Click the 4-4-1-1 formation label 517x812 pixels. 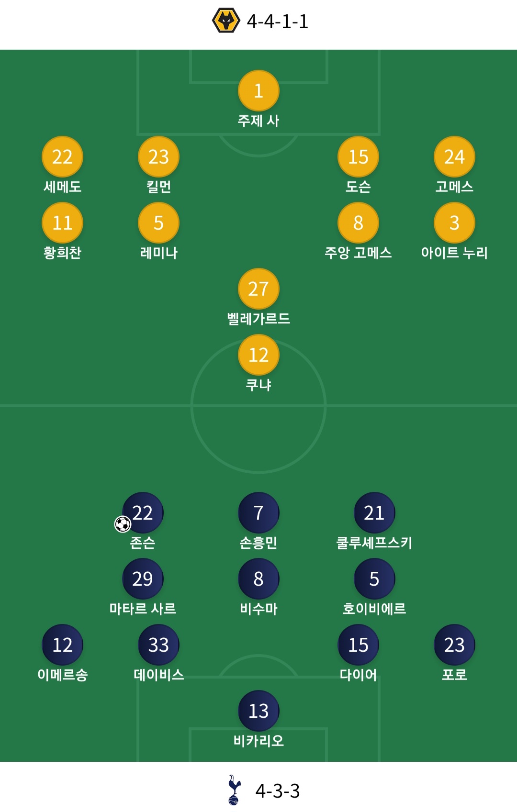click(278, 22)
